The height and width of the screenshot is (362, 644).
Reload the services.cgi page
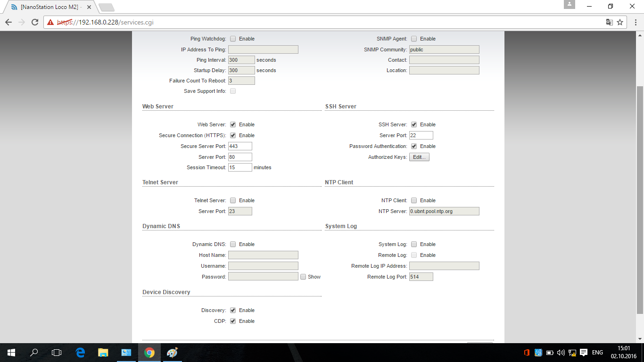coord(35,22)
